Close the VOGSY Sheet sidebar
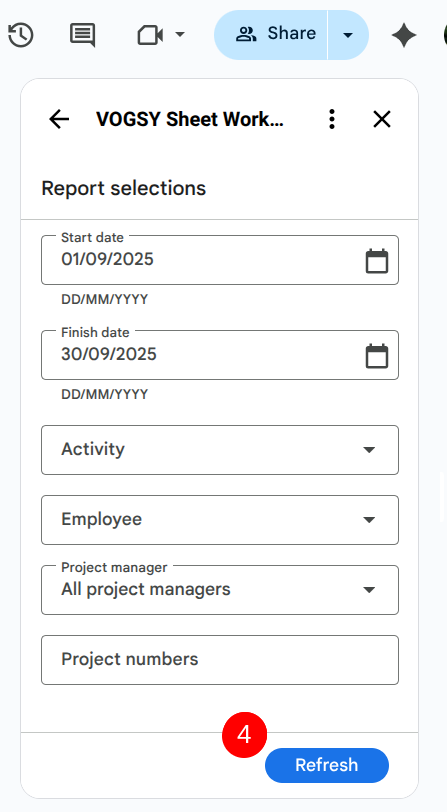 pyautogui.click(x=382, y=120)
